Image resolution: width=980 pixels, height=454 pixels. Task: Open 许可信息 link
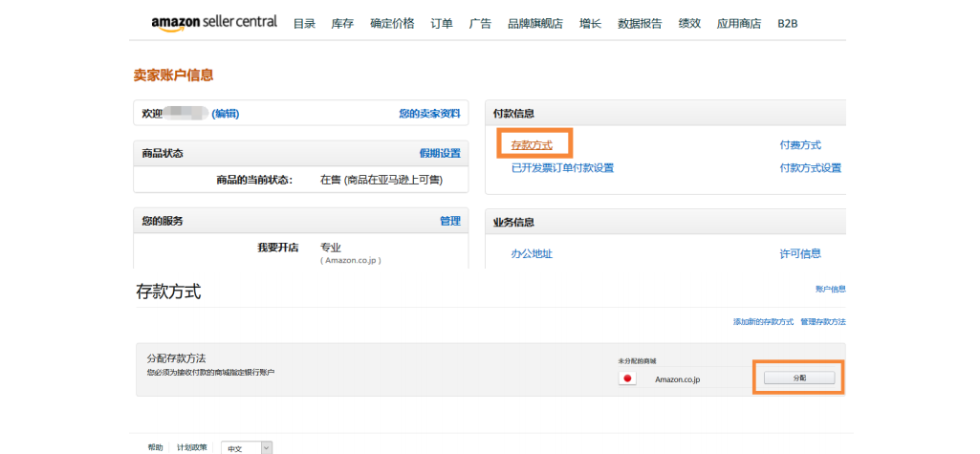(800, 253)
